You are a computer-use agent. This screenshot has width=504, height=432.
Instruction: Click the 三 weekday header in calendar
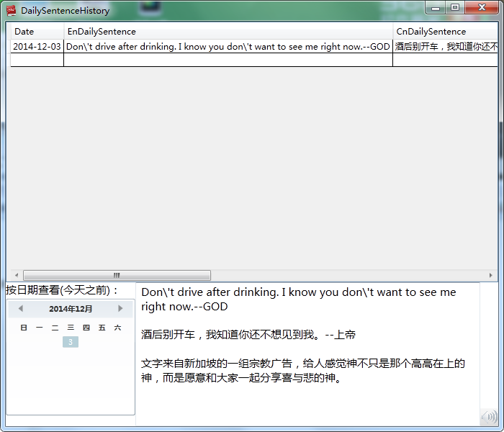[71, 328]
